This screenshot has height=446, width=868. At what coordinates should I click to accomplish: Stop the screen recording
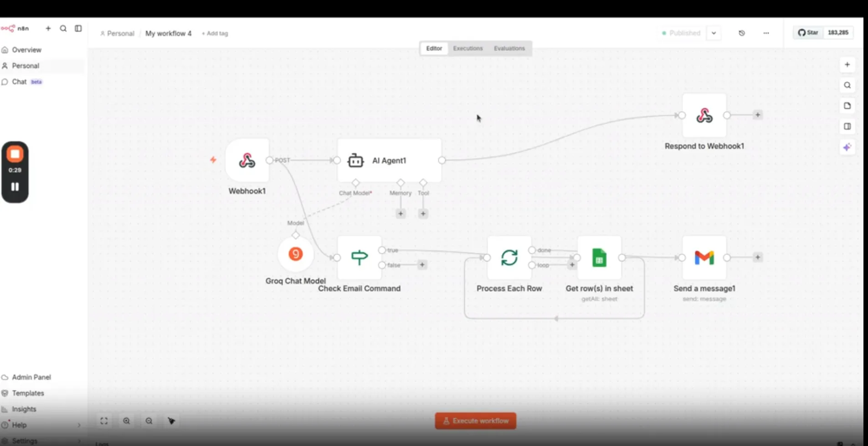15,154
